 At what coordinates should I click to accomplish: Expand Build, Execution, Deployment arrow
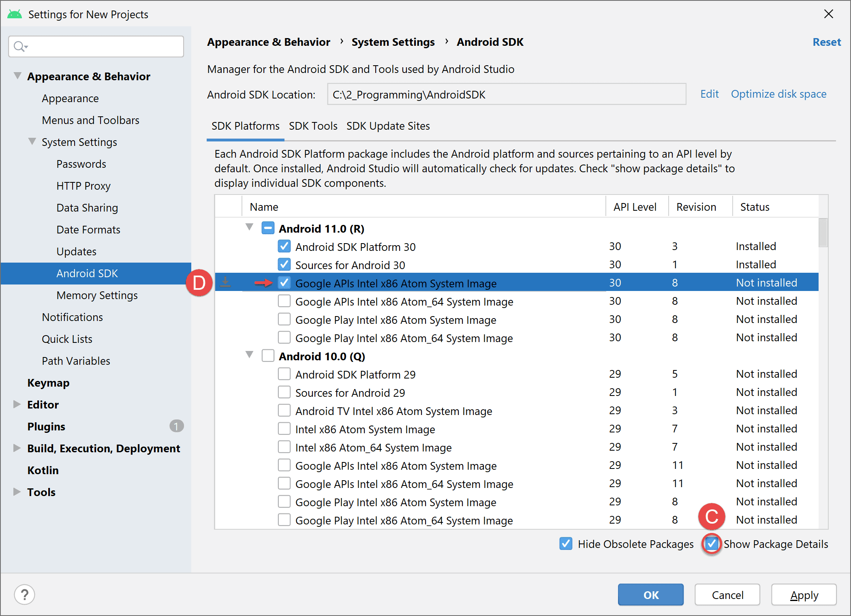pos(17,448)
